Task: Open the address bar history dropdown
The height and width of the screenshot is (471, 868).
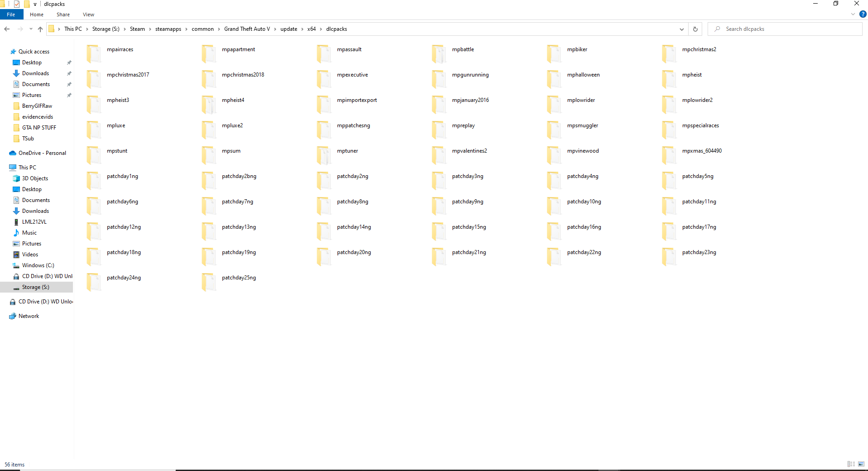Action: pyautogui.click(x=682, y=29)
